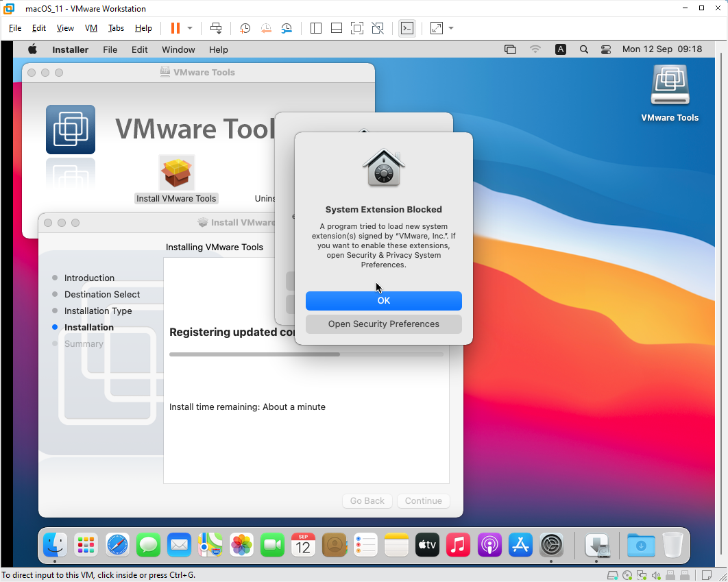This screenshot has width=728, height=582.
Task: Take a snapshot of this virtual machine
Action: 245,28
